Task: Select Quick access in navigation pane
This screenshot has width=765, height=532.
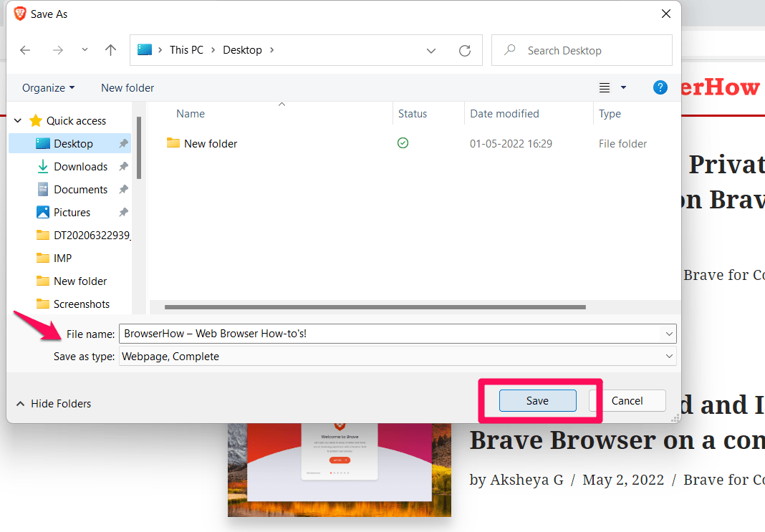Action: pos(76,121)
